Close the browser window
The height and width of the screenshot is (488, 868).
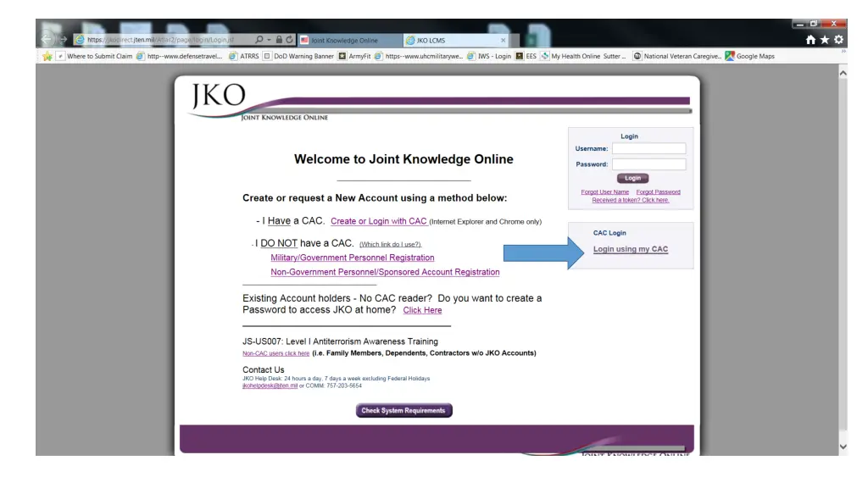[x=834, y=24]
